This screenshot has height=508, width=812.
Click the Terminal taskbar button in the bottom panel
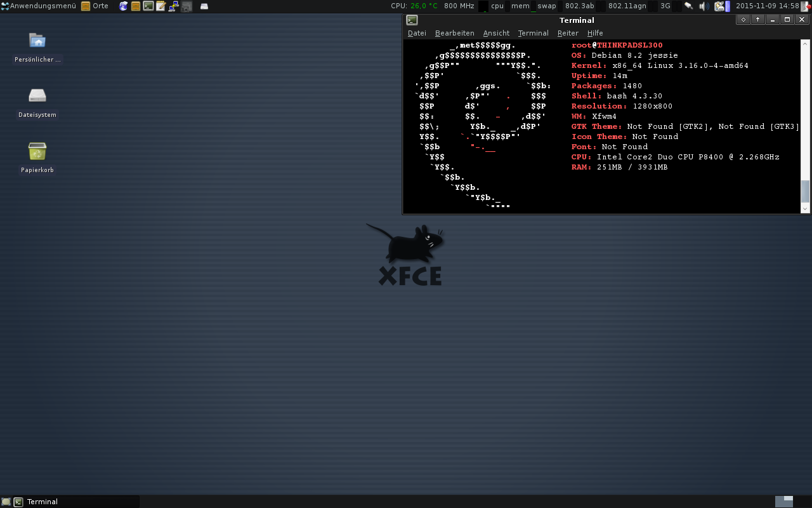[x=75, y=502]
